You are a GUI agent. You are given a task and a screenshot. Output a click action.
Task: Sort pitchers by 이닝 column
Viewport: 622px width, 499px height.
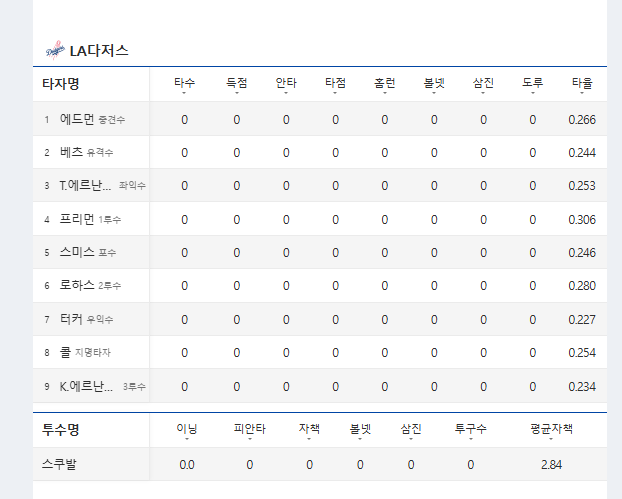point(187,430)
